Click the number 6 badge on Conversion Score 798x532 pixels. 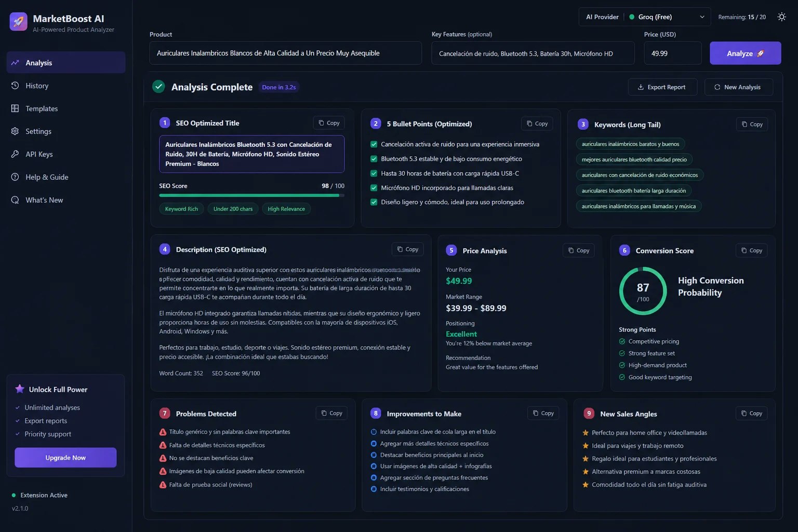[624, 250]
